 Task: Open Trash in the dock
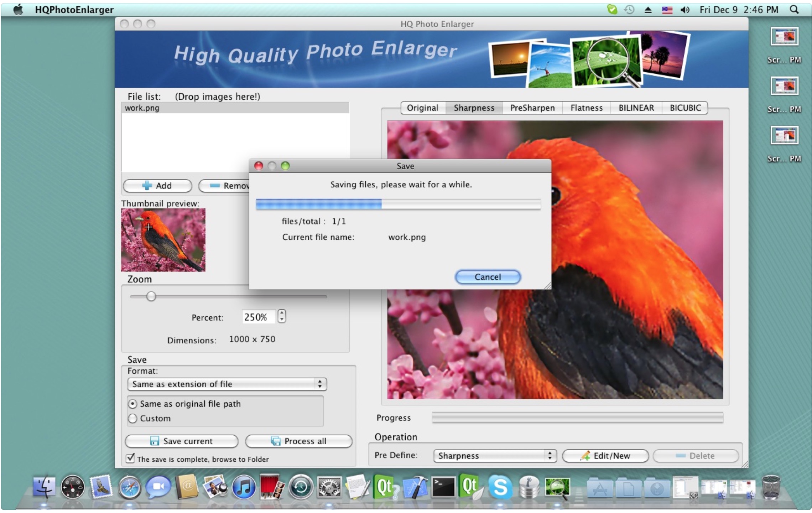coord(771,487)
